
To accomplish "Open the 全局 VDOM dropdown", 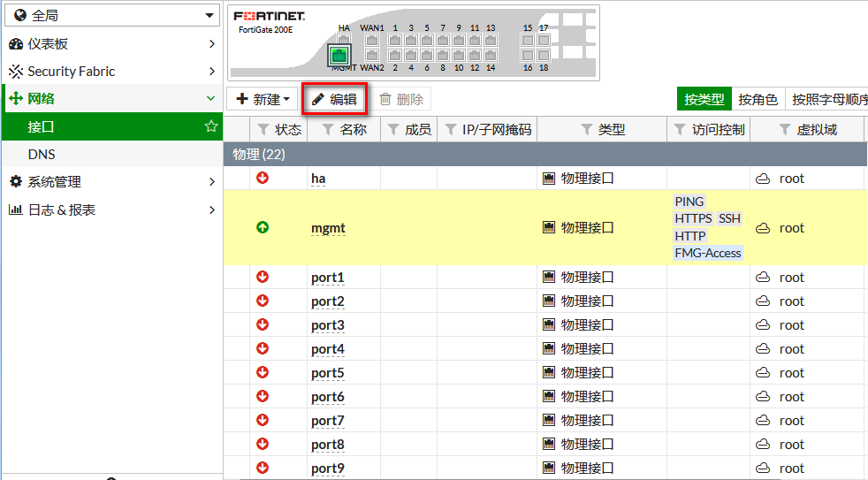I will 111,15.
